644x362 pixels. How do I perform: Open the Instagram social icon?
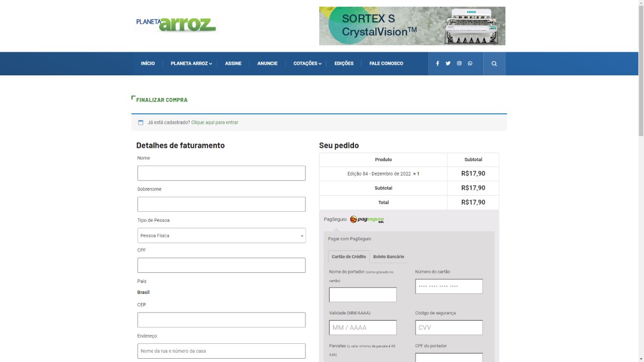click(x=459, y=64)
